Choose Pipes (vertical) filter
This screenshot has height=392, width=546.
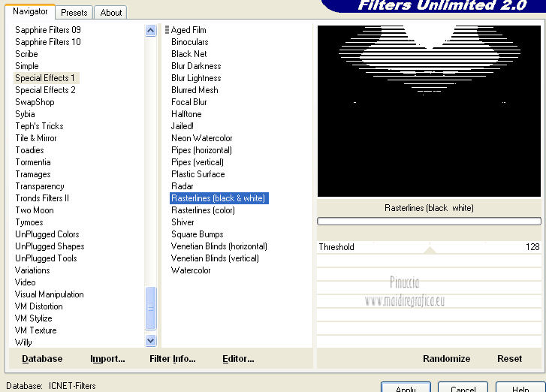tap(198, 162)
